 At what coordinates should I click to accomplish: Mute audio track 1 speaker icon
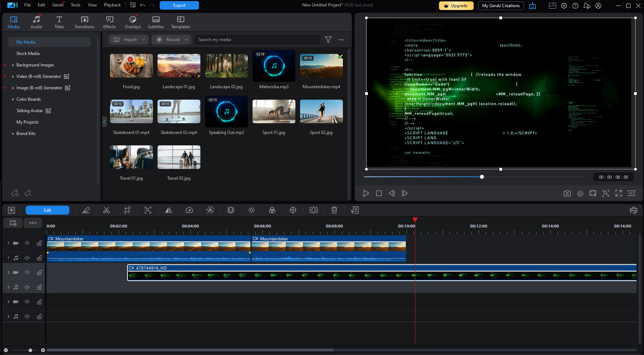(27, 258)
